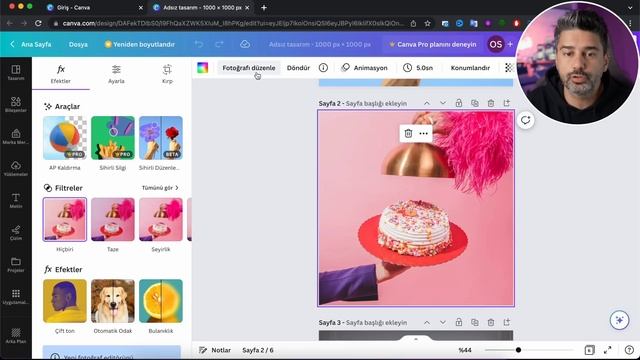
Task: Open the Dosya menu
Action: pos(78,44)
